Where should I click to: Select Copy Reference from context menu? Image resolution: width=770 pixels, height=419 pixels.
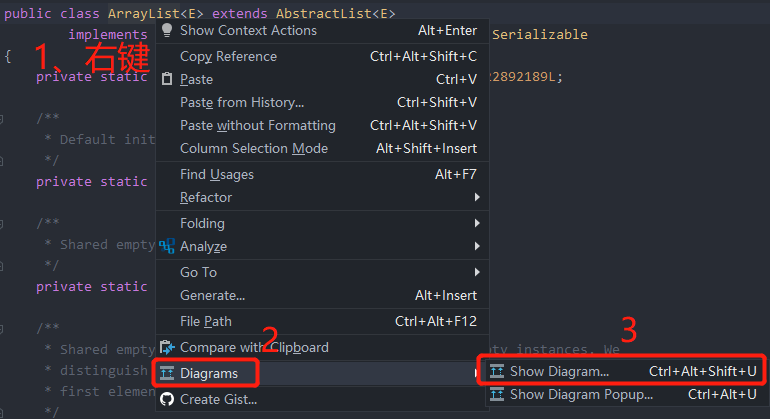(322, 56)
